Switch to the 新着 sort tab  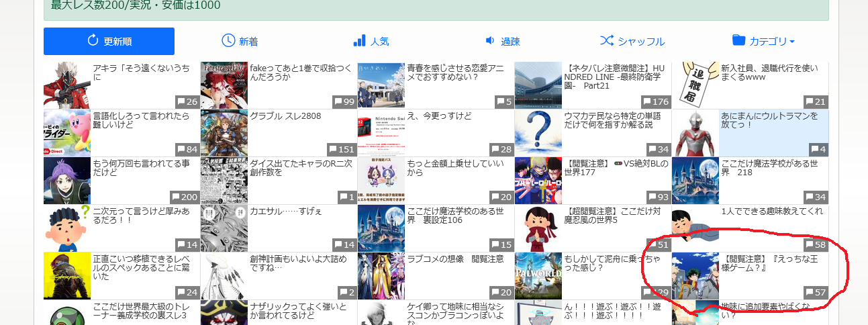click(x=240, y=41)
